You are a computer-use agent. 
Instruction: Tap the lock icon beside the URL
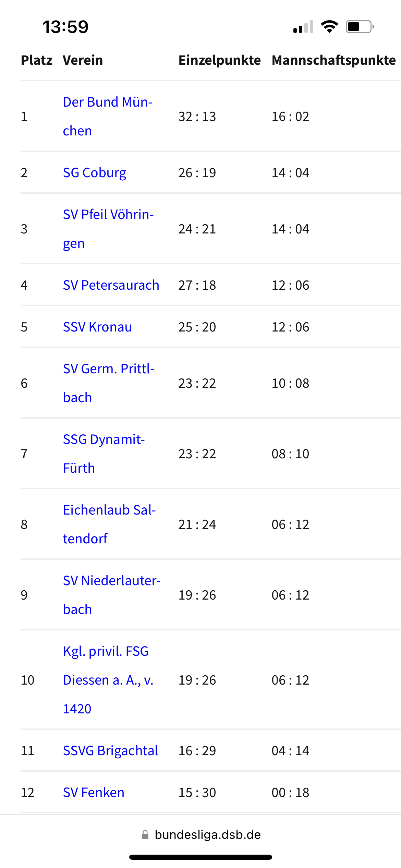pos(145,835)
